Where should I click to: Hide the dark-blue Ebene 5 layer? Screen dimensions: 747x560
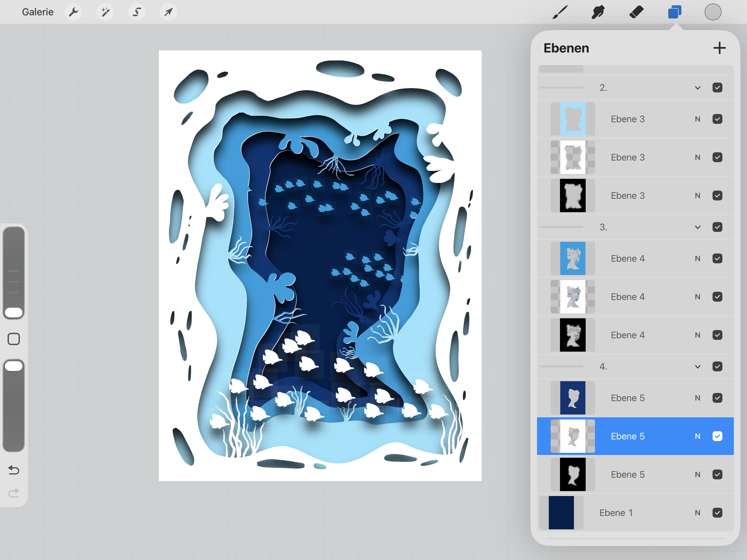[x=717, y=398]
